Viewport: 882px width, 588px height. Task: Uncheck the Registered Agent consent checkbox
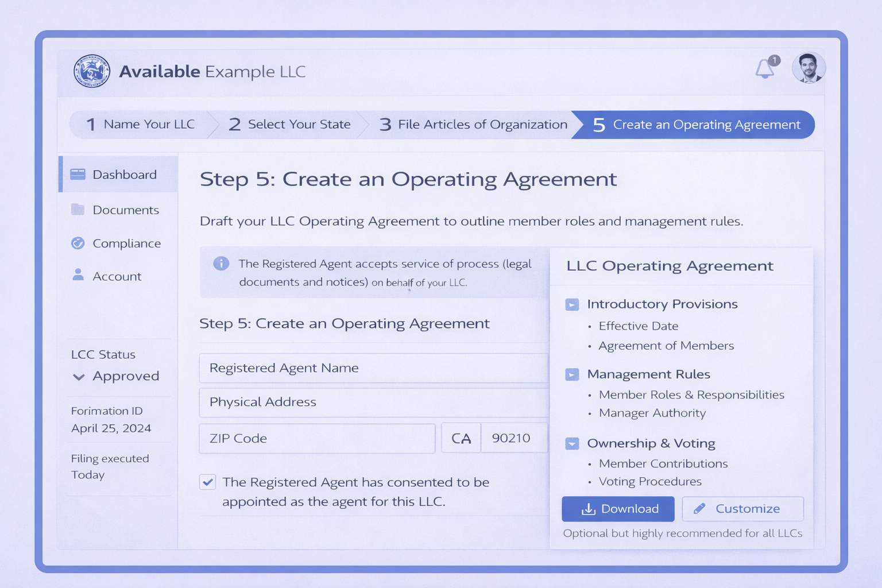[x=207, y=482]
